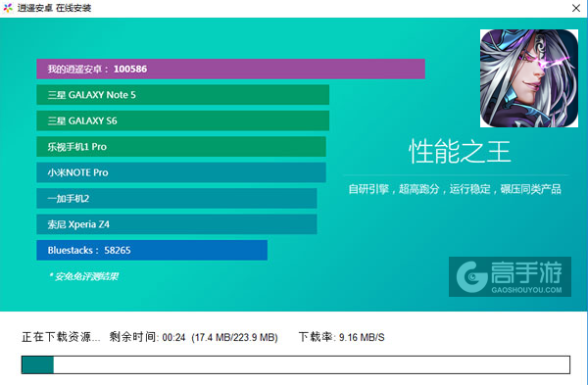Click the 正在下载资源 status text

pos(61,337)
